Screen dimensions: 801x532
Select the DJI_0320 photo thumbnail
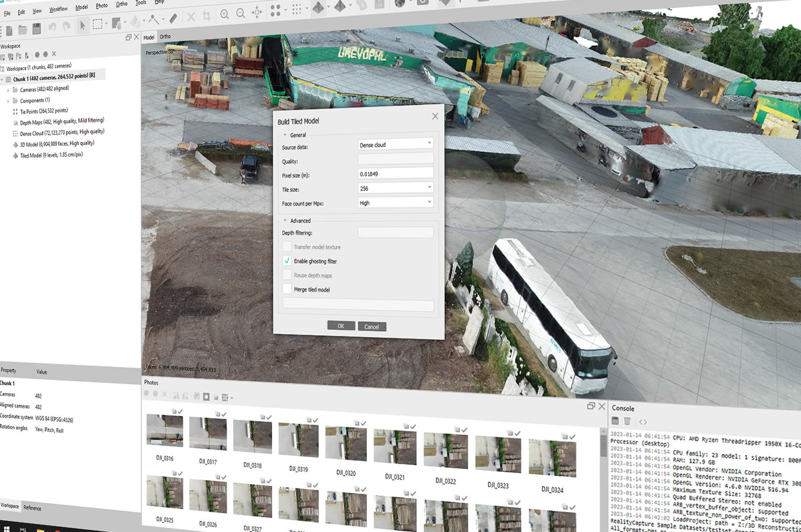(346, 444)
